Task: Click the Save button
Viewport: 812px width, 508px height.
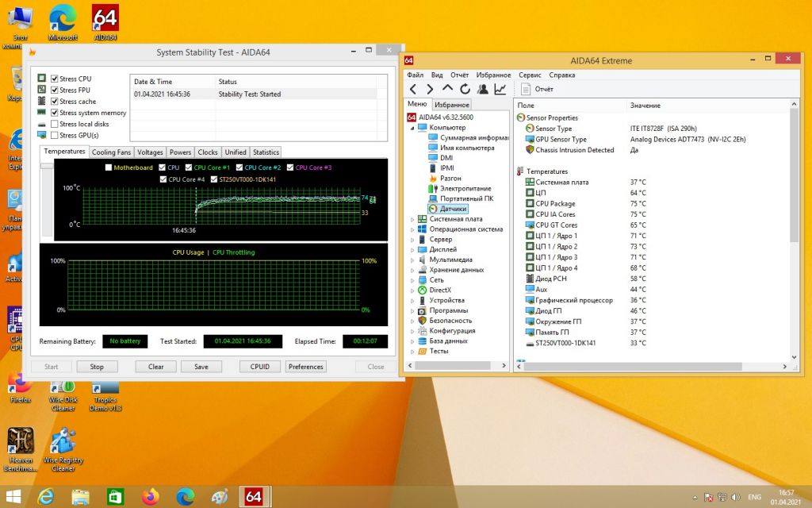Action: tap(201, 367)
